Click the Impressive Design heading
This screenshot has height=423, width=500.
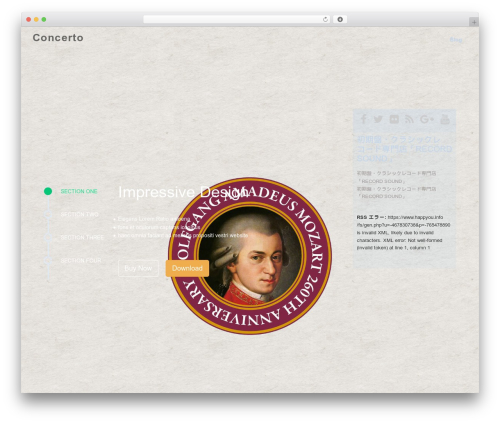184,192
